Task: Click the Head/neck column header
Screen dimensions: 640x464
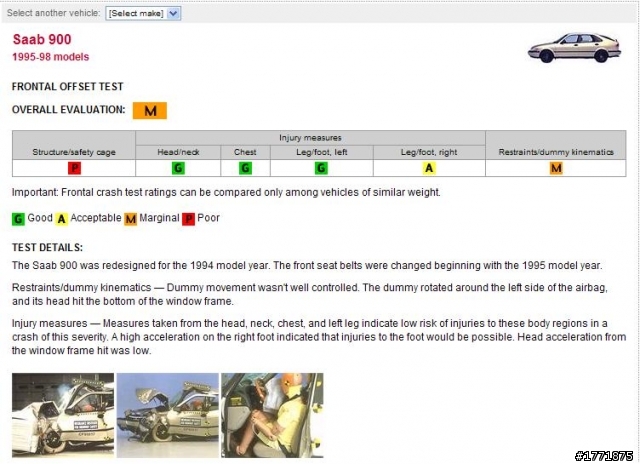Action: coord(178,152)
